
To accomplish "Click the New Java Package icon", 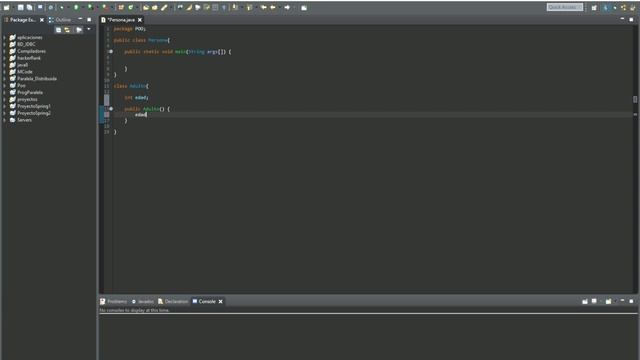I will [121, 7].
